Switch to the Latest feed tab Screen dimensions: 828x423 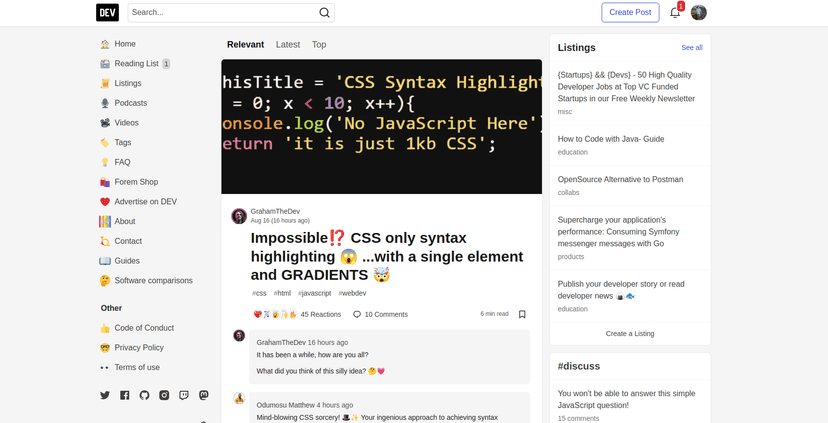tap(288, 45)
